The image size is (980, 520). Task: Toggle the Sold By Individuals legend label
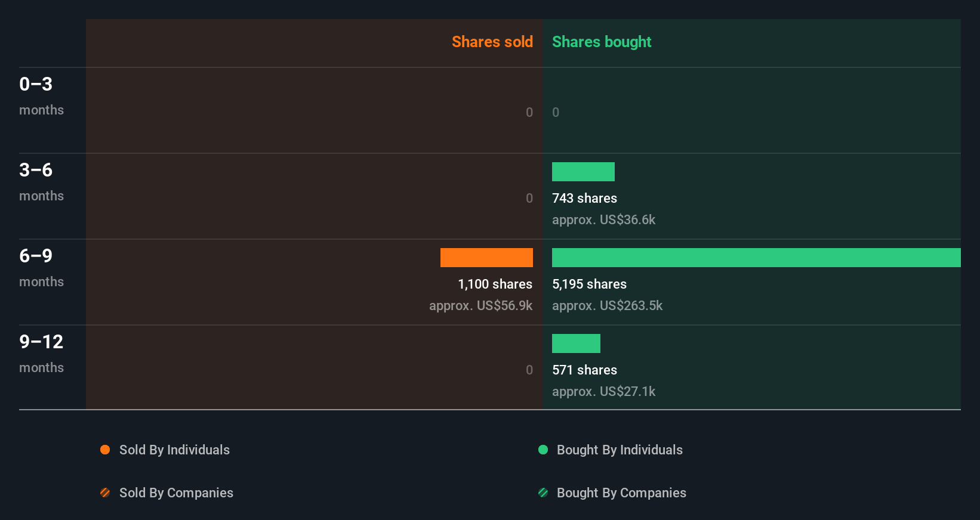point(174,450)
